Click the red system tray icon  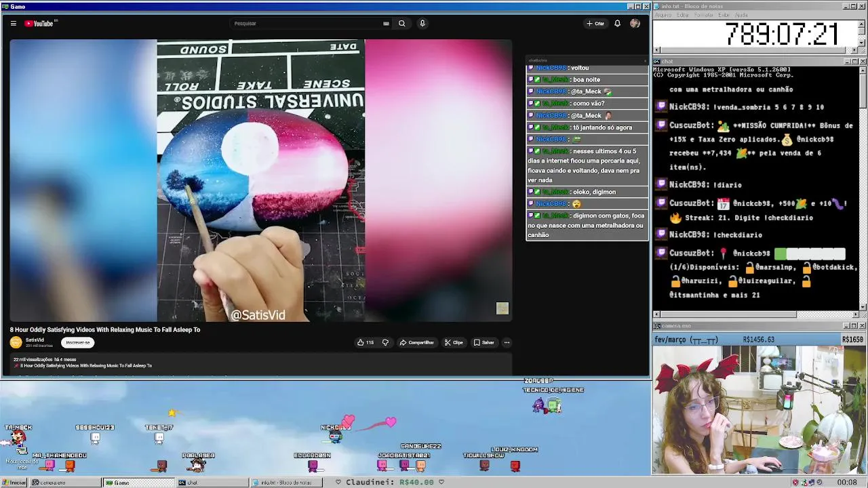(x=795, y=483)
